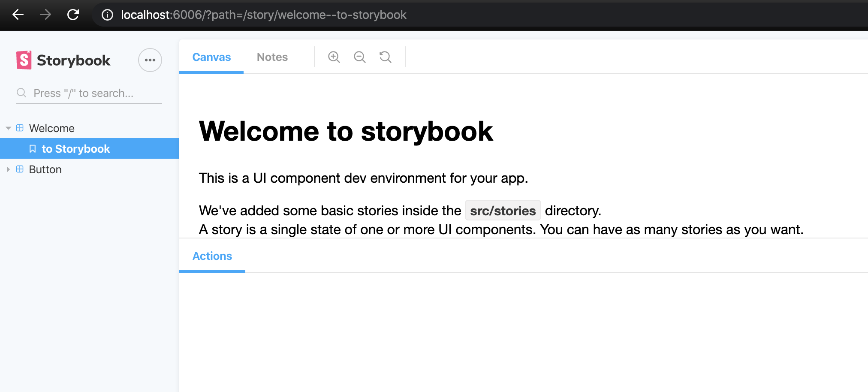Open the Canvas tab
The width and height of the screenshot is (868, 392).
[211, 57]
